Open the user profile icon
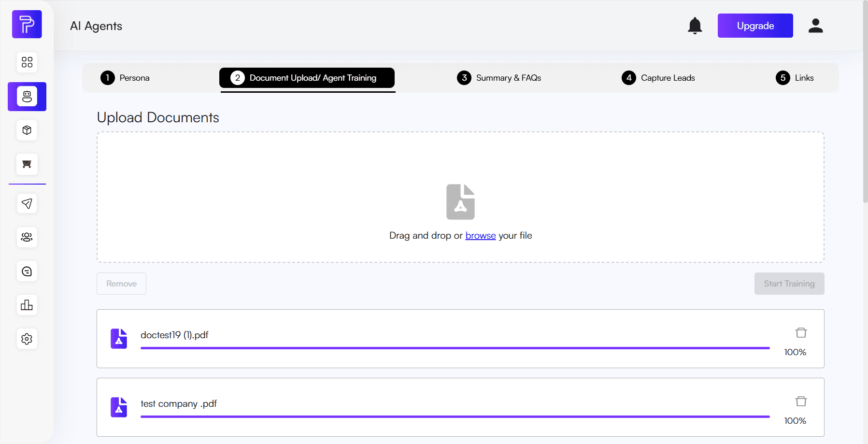 (x=816, y=26)
